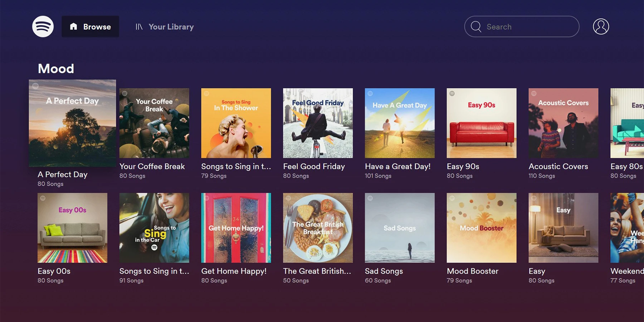
Task: Open The Great British Breakfast cover
Action: [318, 228]
